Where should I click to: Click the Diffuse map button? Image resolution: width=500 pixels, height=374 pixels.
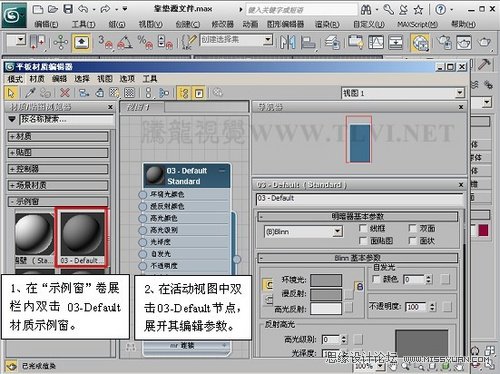tap(349, 294)
